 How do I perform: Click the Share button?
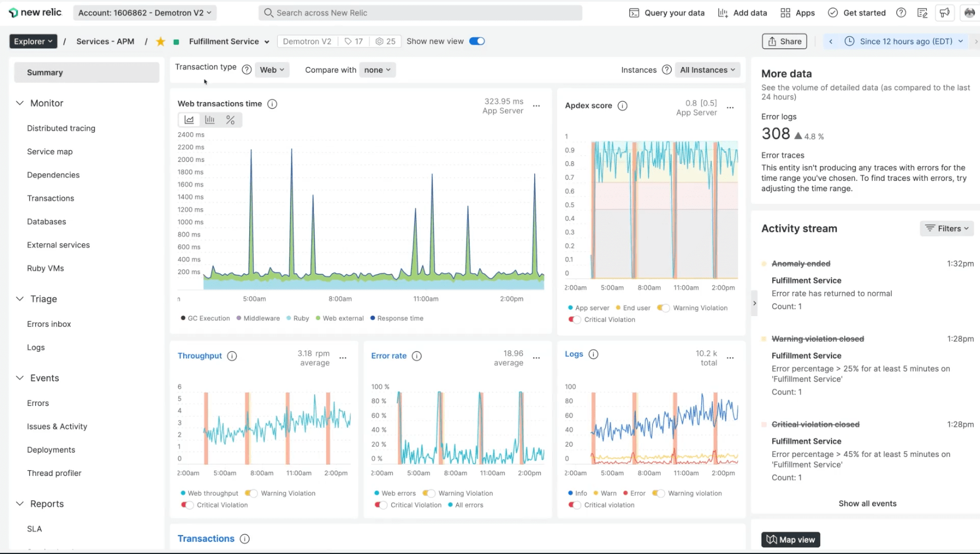(784, 41)
